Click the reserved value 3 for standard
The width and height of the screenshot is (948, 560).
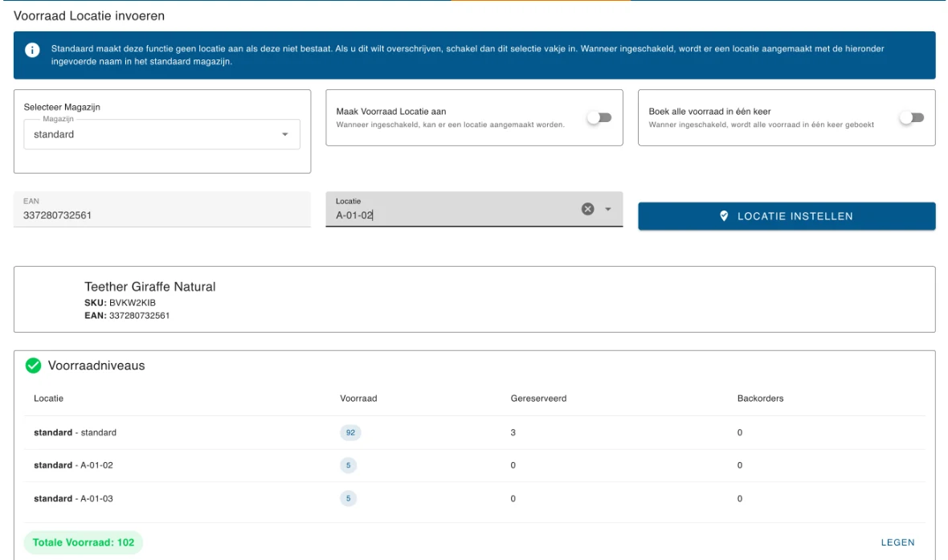[513, 432]
